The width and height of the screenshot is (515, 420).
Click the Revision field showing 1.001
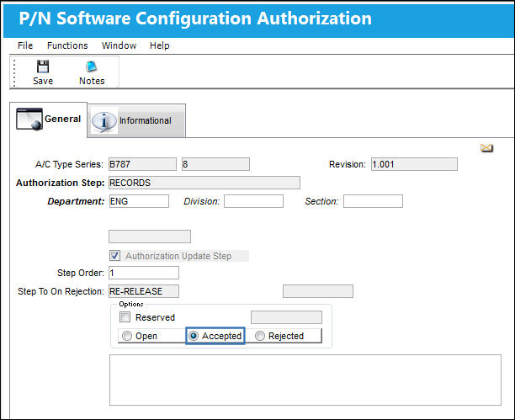(x=414, y=164)
